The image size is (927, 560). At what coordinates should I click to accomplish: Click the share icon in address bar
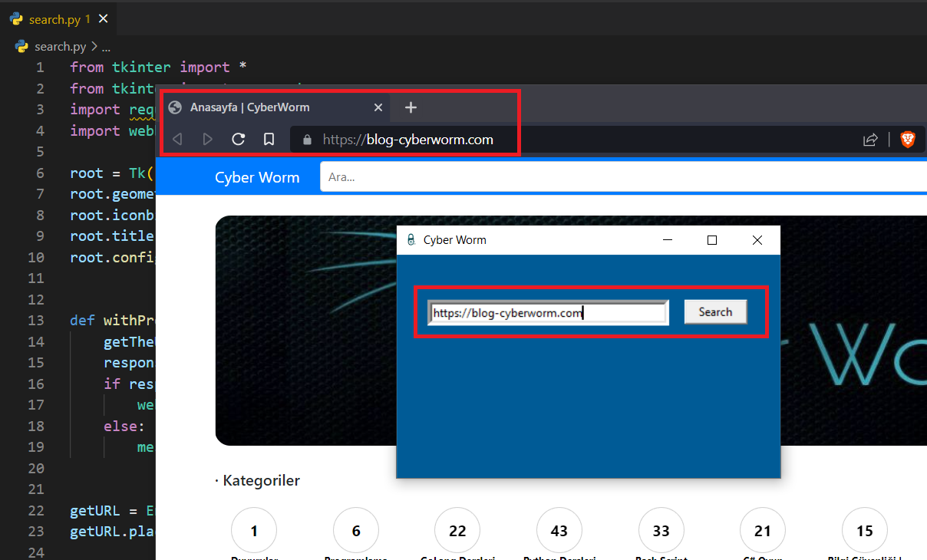coord(870,140)
